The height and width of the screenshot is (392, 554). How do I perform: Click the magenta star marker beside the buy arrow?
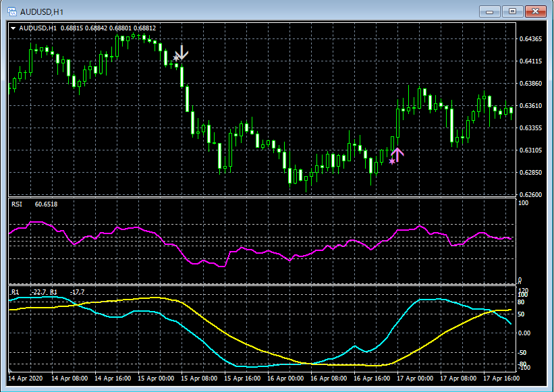pyautogui.click(x=392, y=161)
